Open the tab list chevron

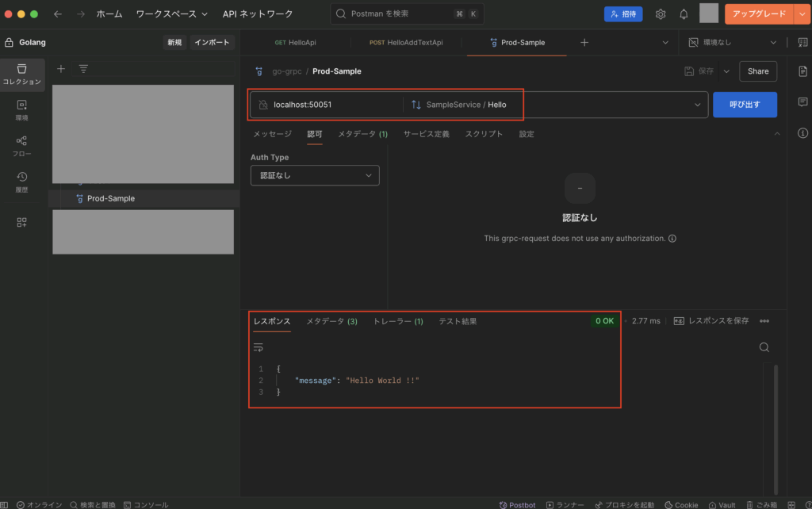(x=665, y=43)
